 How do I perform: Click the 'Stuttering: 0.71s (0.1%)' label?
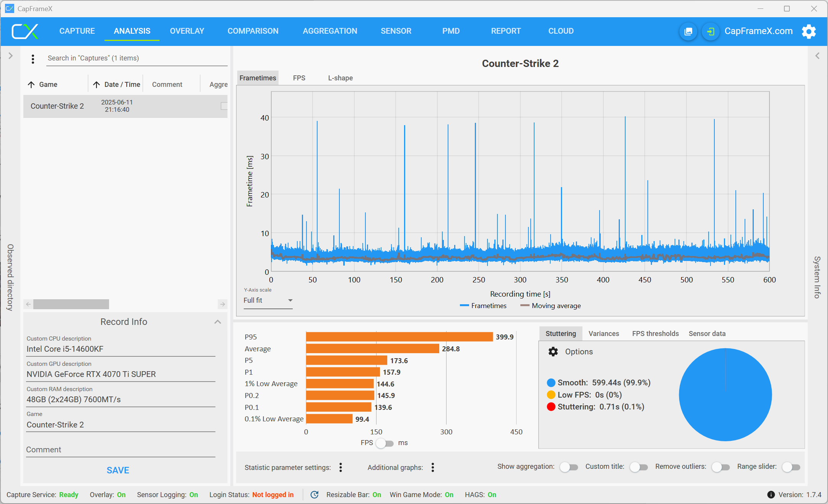click(601, 407)
